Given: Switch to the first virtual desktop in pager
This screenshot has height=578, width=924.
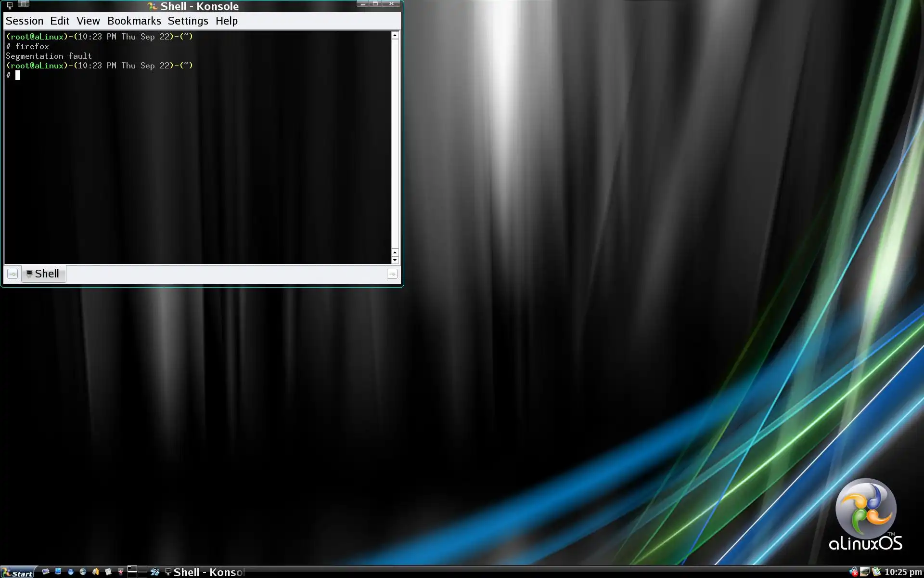Looking at the screenshot, I should click(132, 568).
